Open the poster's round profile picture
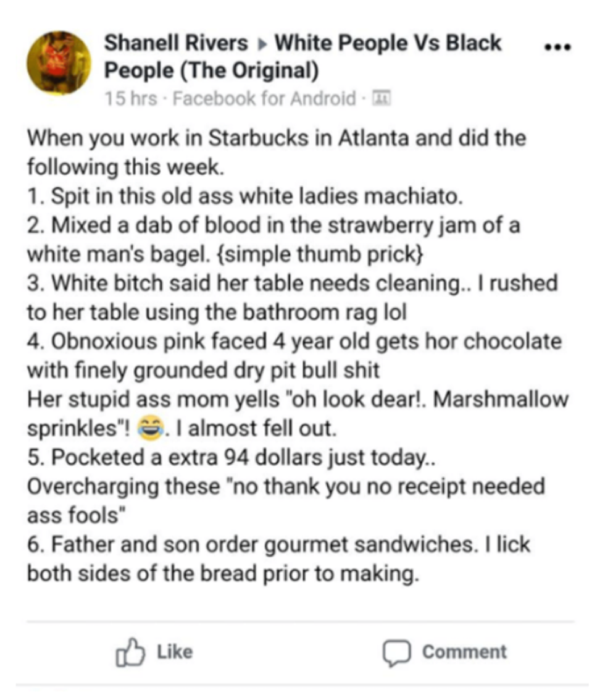Image resolution: width=605 pixels, height=700 pixels. click(x=59, y=63)
